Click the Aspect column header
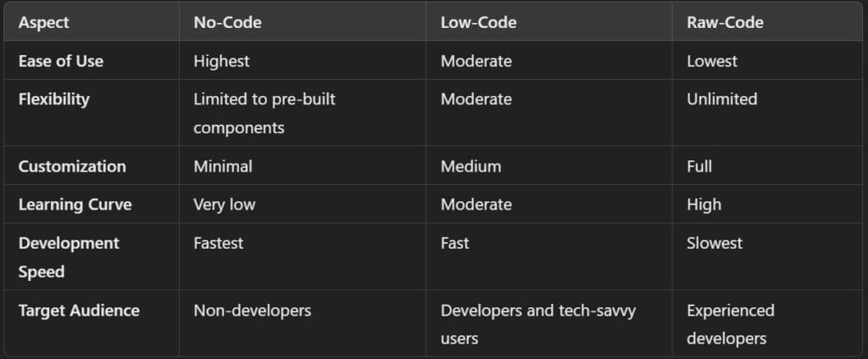The image size is (868, 359). click(x=46, y=23)
